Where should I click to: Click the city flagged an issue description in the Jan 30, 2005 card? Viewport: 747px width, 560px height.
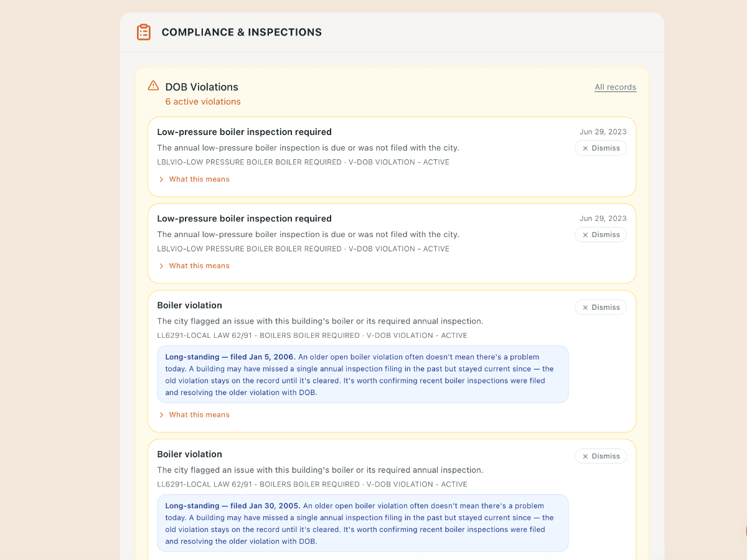tap(320, 470)
